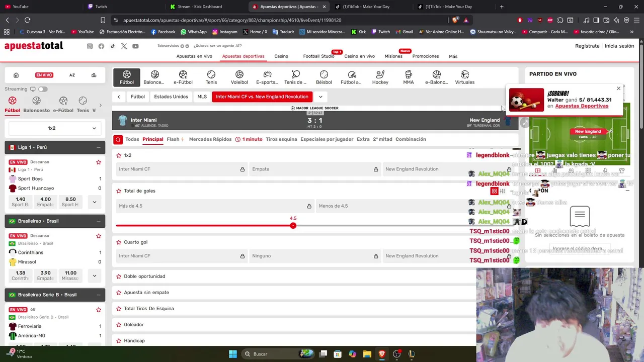Open the e-Baloncesto category

click(436, 77)
